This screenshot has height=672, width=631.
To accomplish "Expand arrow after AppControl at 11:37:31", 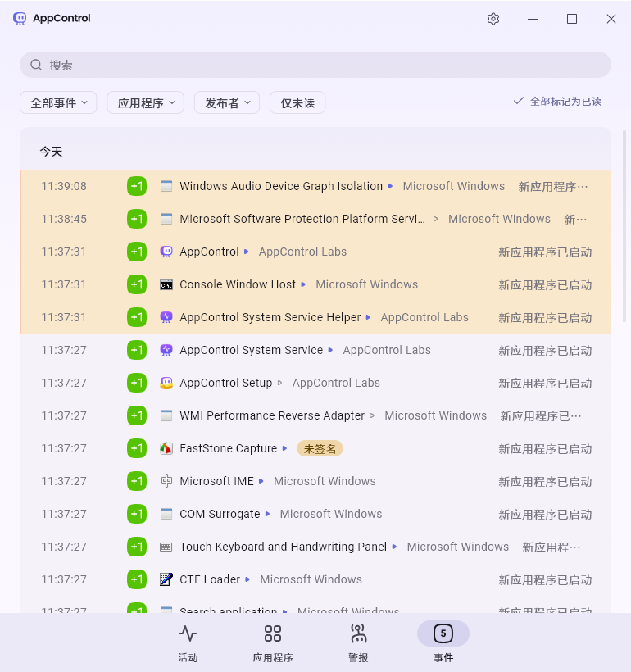I will (247, 252).
